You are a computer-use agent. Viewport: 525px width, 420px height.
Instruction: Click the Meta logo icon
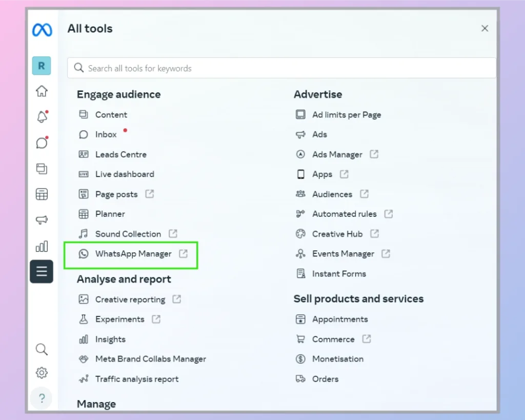coord(42,30)
